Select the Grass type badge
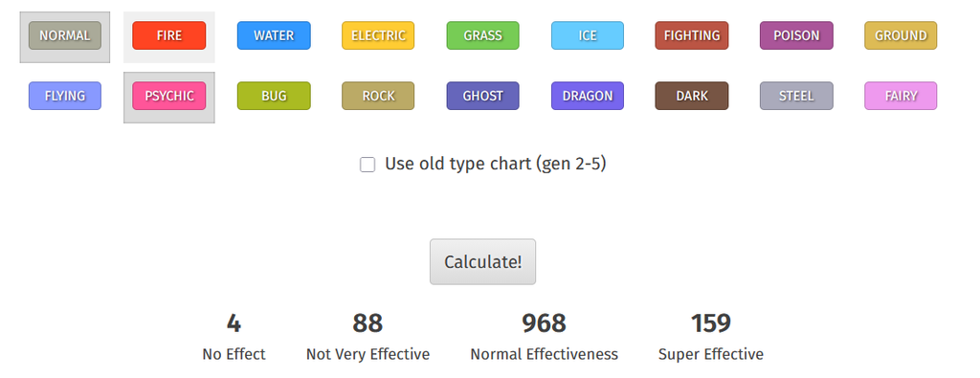 pos(482,35)
